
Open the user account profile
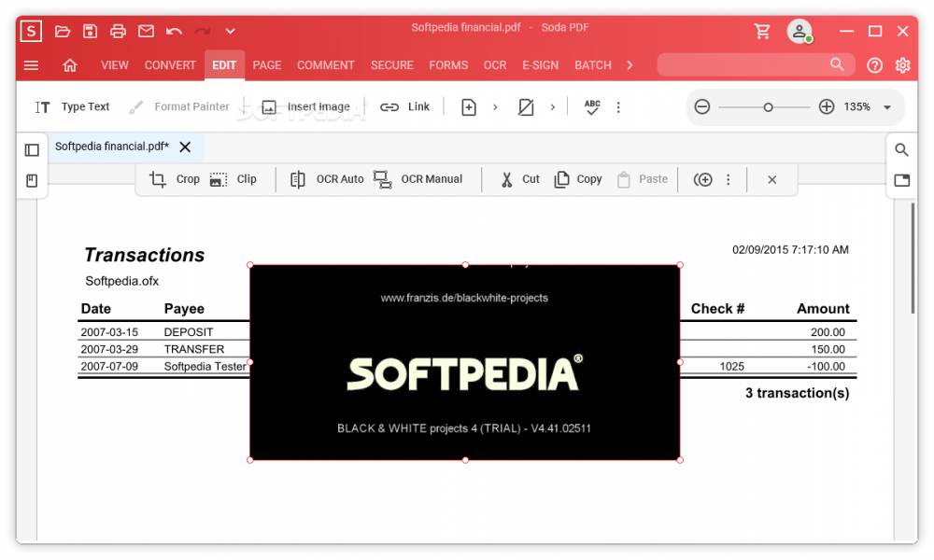pyautogui.click(x=800, y=31)
